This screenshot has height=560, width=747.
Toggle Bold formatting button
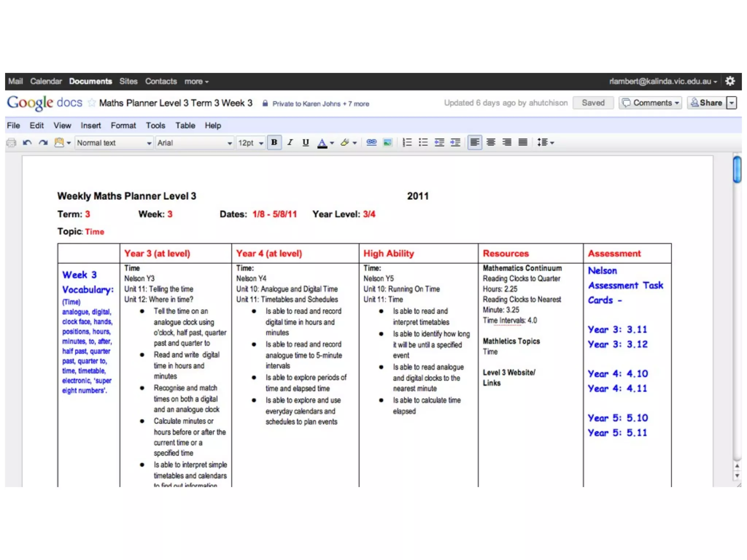274,143
